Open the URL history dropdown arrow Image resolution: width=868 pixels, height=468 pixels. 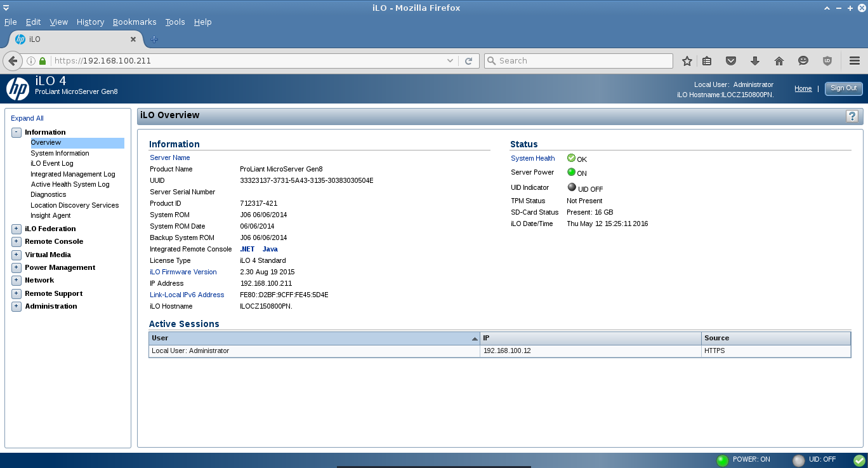(450, 61)
